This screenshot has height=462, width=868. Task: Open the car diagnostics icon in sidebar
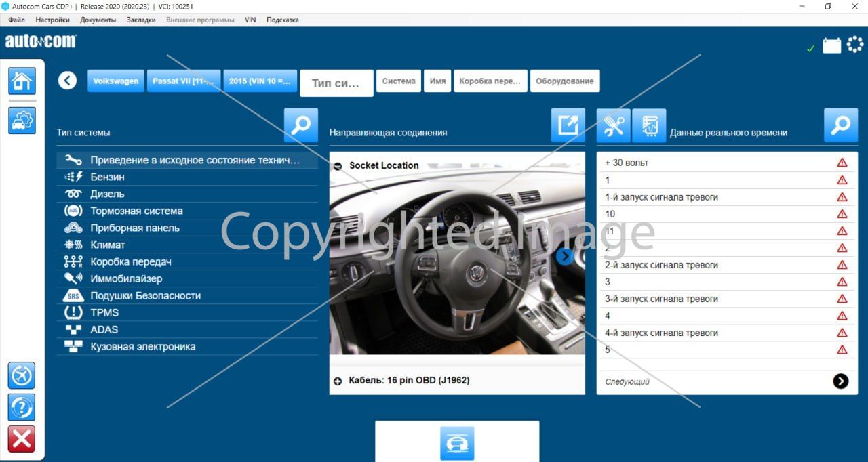click(22, 121)
